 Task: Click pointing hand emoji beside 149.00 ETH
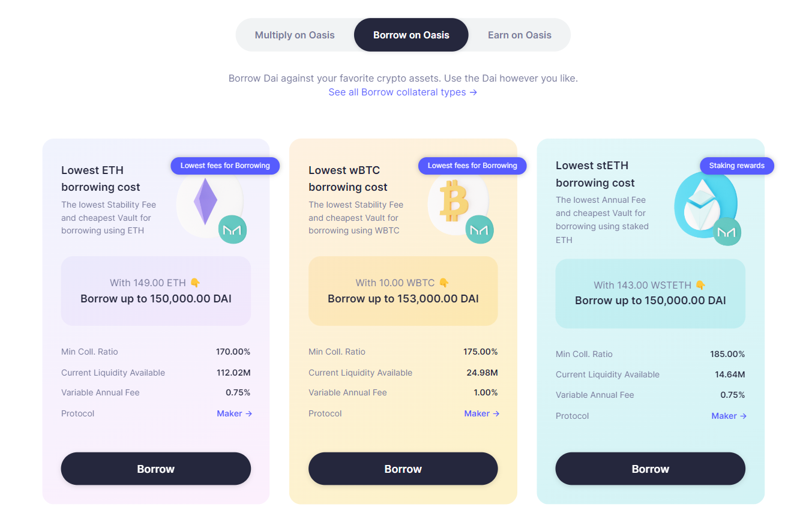click(195, 283)
